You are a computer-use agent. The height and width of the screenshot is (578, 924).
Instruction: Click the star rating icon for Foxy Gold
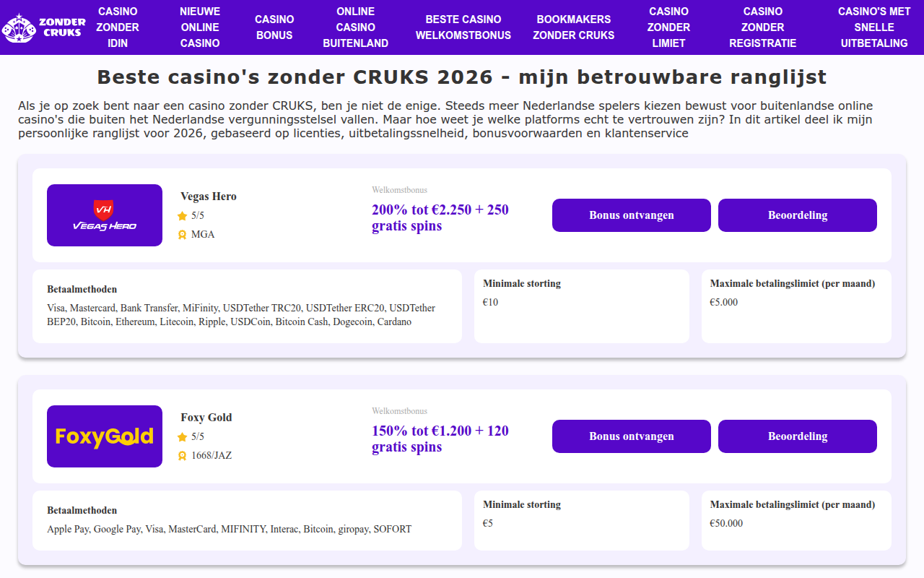(x=182, y=436)
